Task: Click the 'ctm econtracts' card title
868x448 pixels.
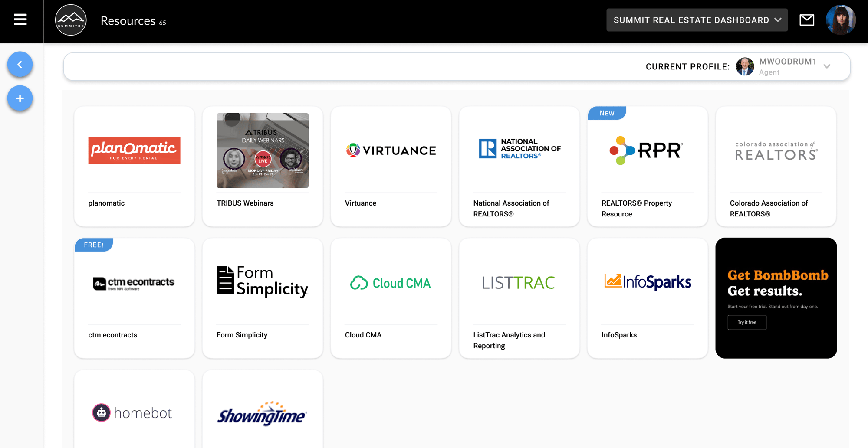Action: 113,335
